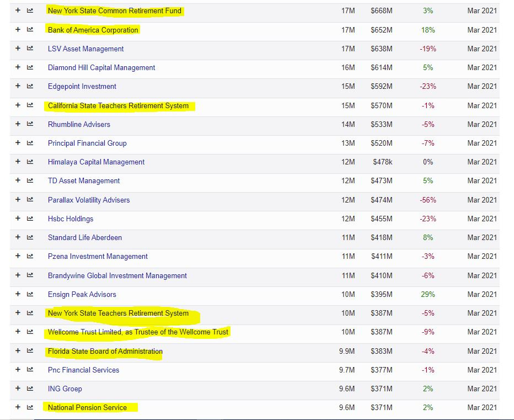Open the Hsbc Holdings link
The image size is (514, 420).
(71, 219)
